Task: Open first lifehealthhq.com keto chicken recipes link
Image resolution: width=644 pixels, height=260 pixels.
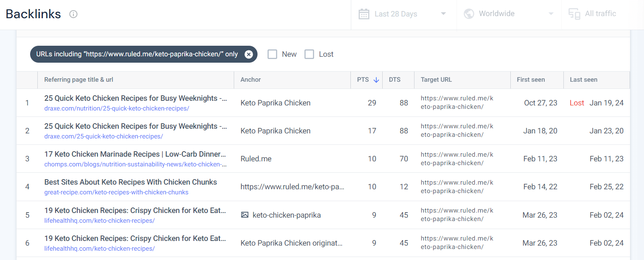Action: pyautogui.click(x=99, y=221)
